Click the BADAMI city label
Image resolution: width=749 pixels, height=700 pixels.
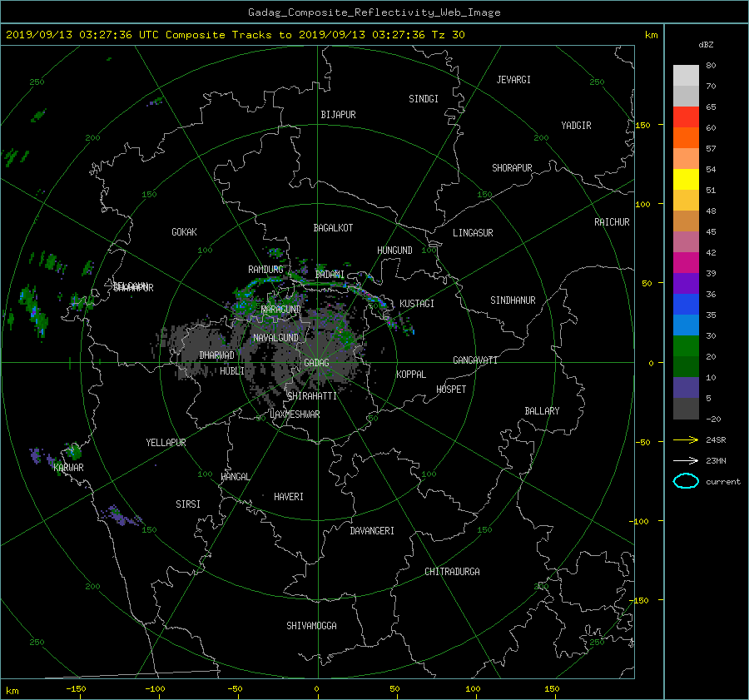330,275
